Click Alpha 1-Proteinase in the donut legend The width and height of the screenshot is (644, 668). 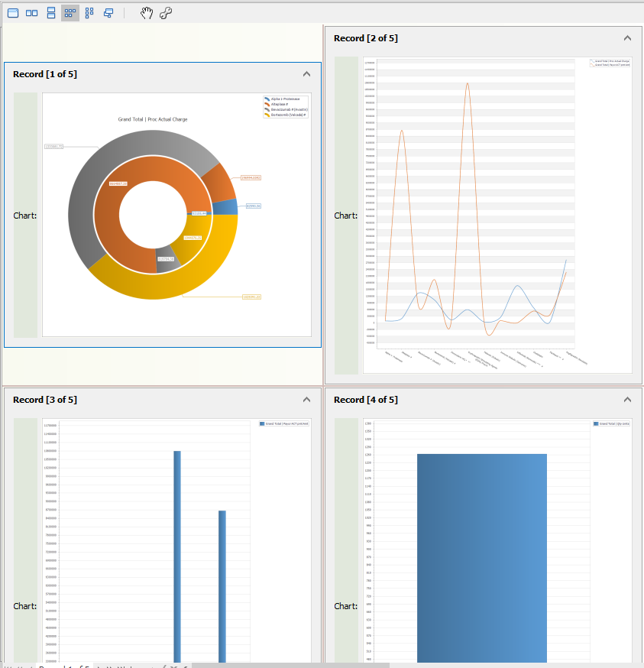[x=286, y=99]
